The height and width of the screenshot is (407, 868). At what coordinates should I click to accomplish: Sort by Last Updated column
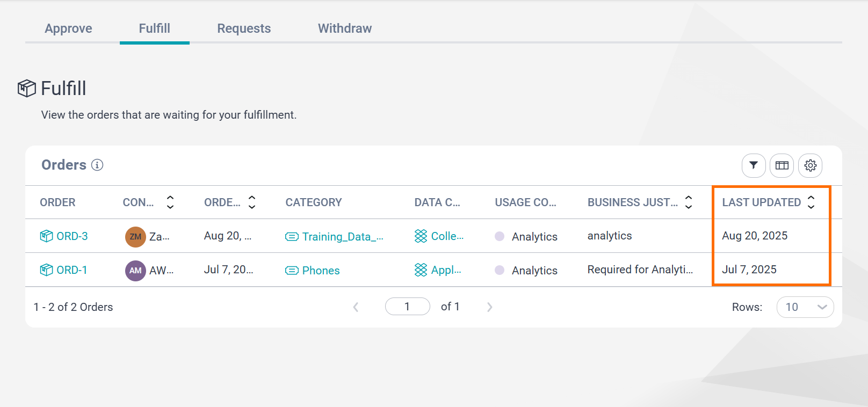pyautogui.click(x=811, y=202)
